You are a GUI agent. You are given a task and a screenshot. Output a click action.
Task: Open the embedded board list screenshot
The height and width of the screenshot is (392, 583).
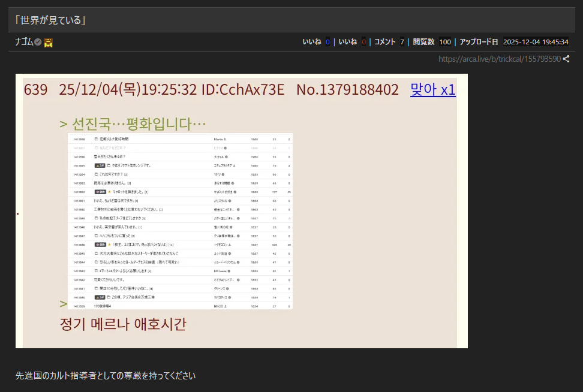coord(180,221)
